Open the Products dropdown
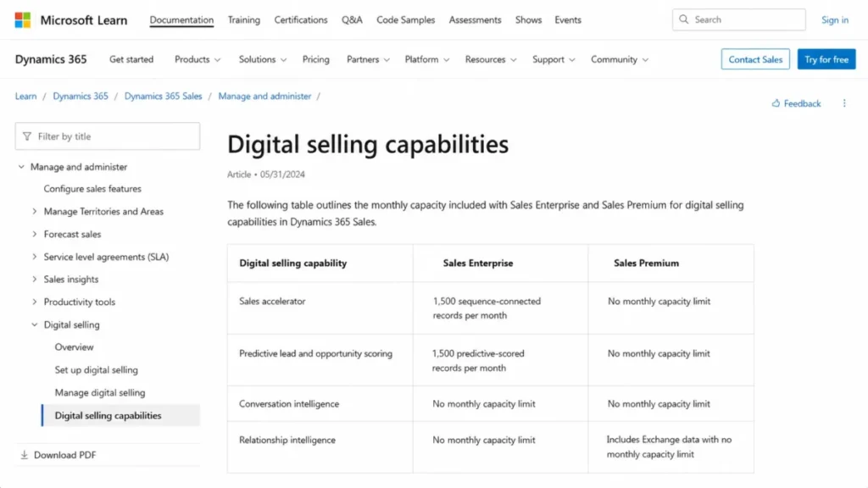Image resolution: width=868 pixels, height=488 pixels. (198, 59)
